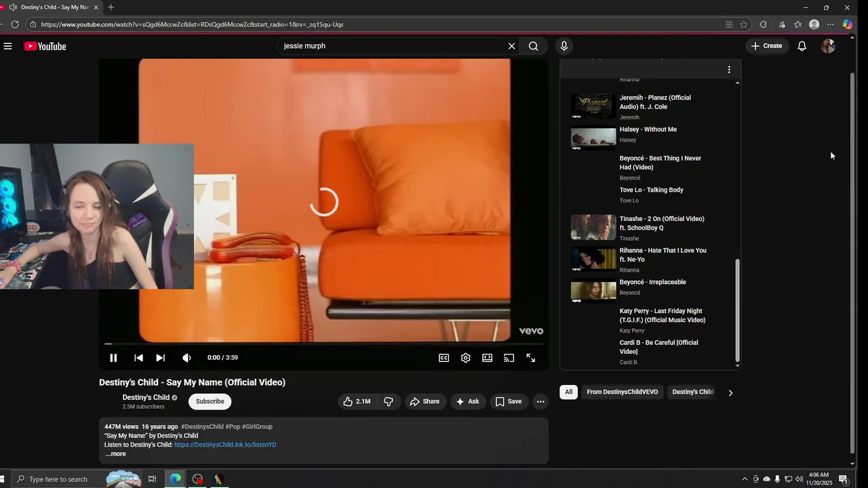This screenshot has height=488, width=868.
Task: Open the player settings gear
Action: point(465,358)
